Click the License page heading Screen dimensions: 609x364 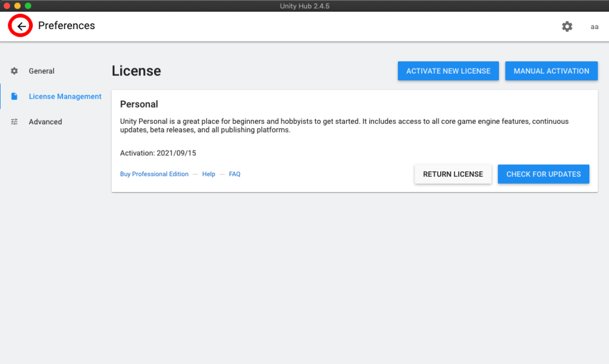click(x=136, y=71)
